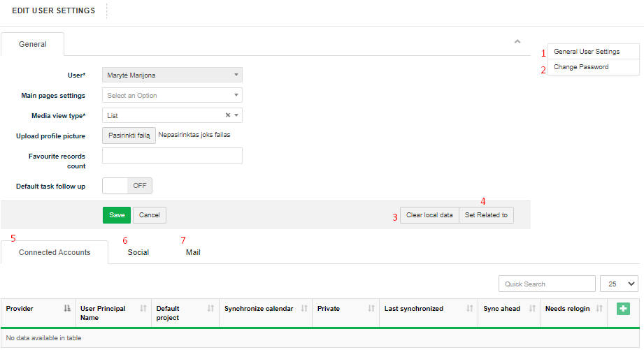Sort by Synchronize calendar arrows icon
The width and height of the screenshot is (644, 350).
click(x=304, y=309)
